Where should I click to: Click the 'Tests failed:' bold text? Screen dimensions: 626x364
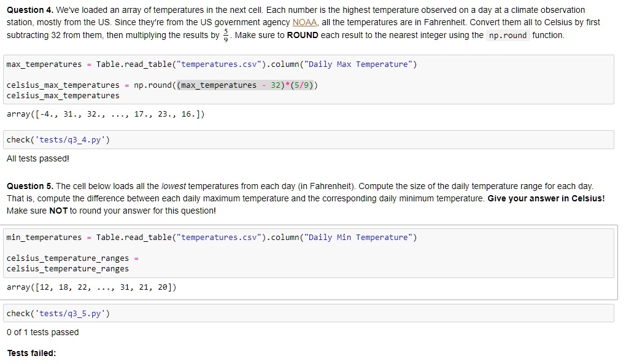click(x=31, y=353)
